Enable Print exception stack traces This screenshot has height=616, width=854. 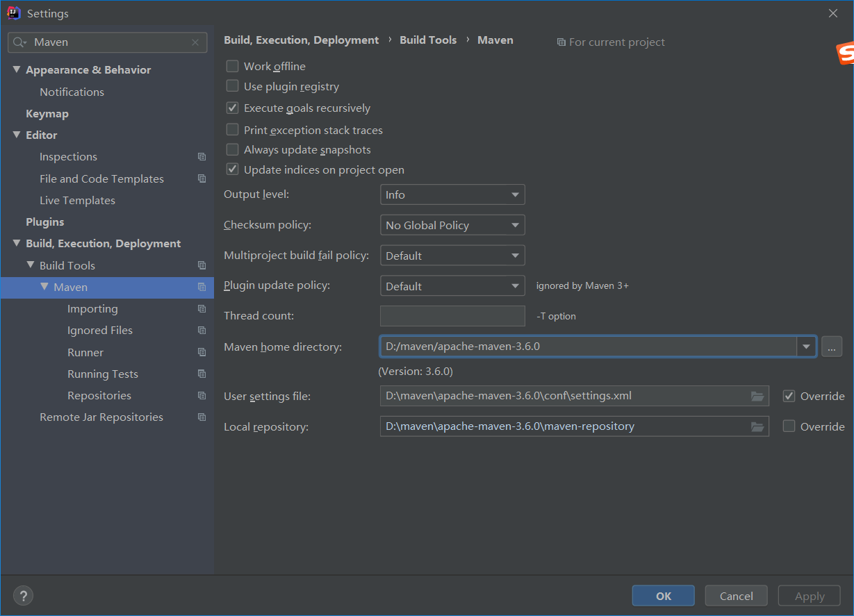pyautogui.click(x=233, y=130)
